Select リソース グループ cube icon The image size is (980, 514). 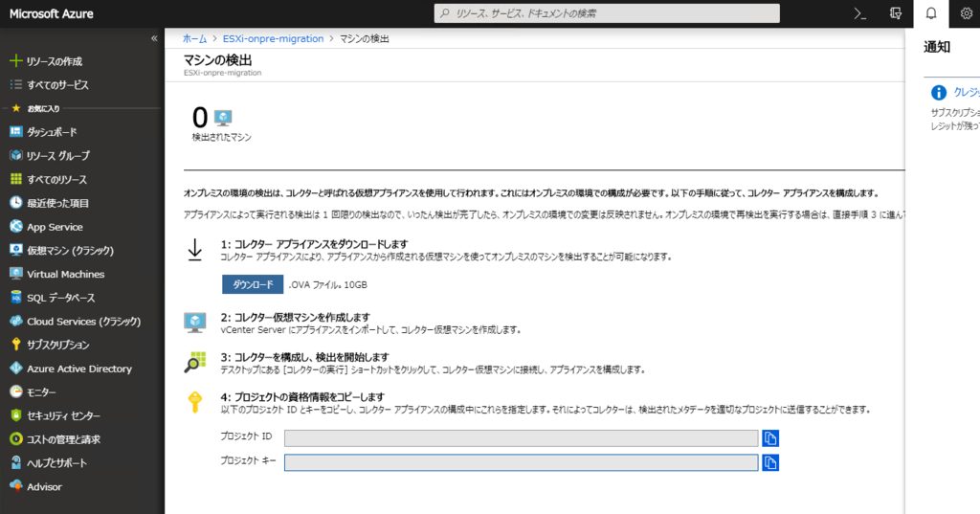point(16,155)
